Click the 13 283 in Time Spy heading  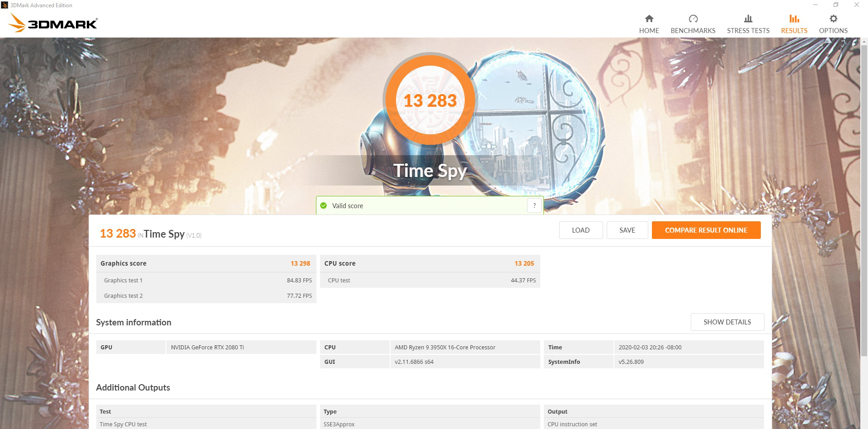point(151,234)
